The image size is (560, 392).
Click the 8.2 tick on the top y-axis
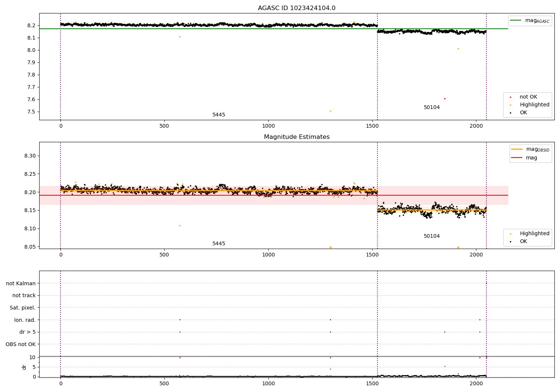(31, 25)
